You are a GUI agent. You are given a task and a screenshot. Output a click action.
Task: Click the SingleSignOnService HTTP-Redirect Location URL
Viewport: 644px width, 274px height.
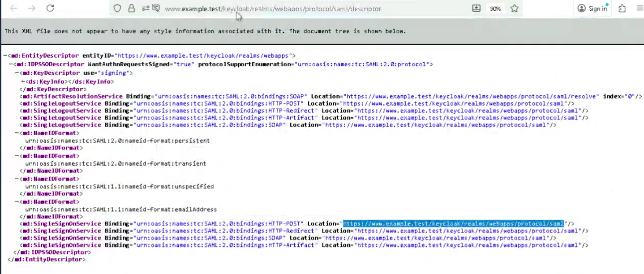[x=468, y=231]
